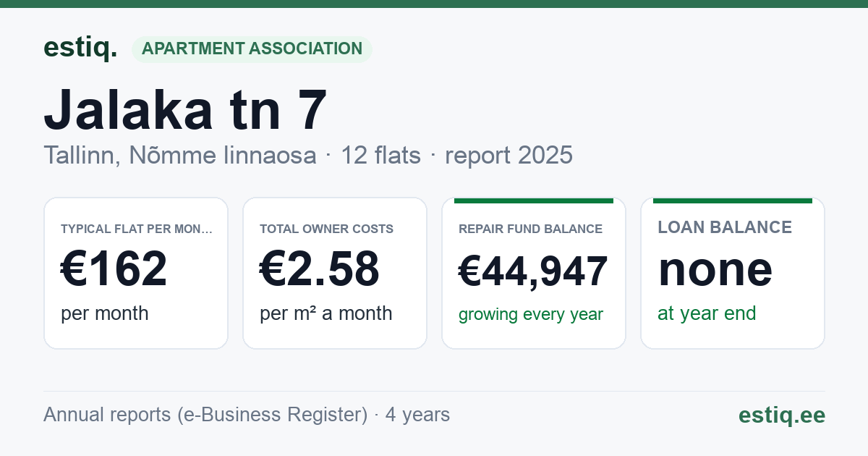Click the per m² a month label
Viewport: 868px width, 456px height.
click(x=326, y=313)
